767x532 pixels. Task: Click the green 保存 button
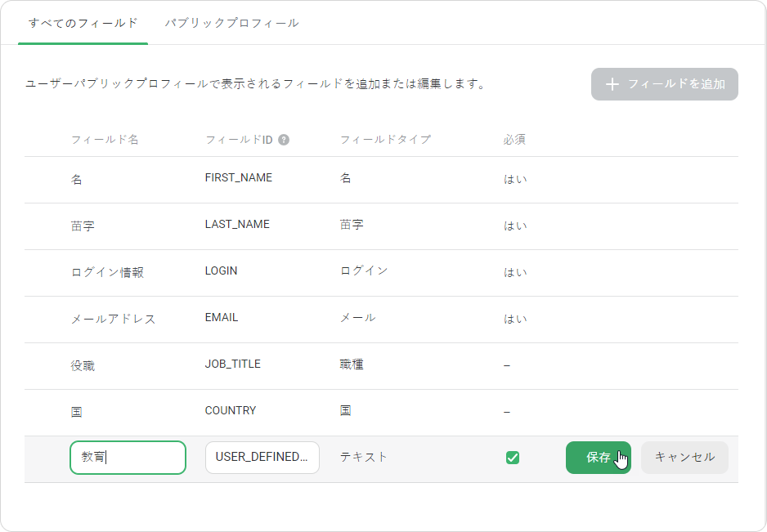click(x=599, y=458)
